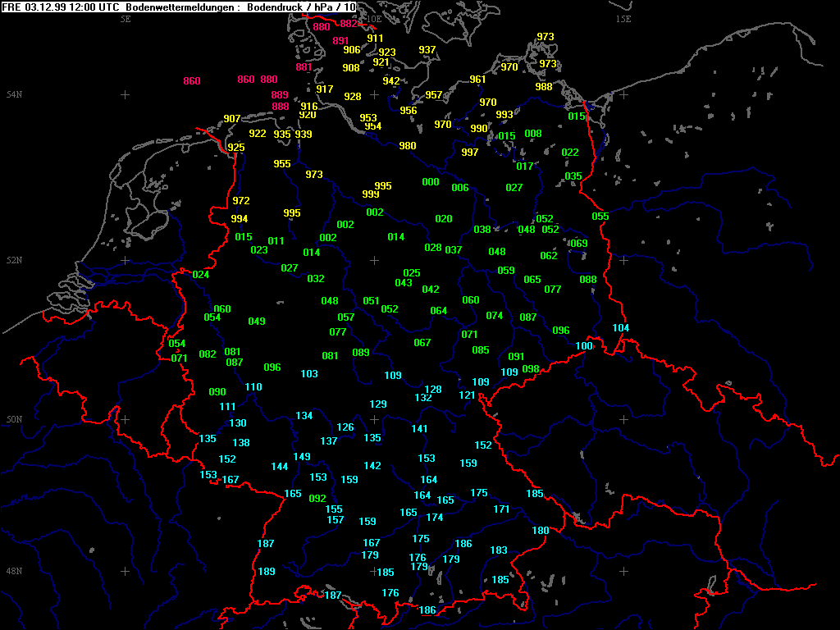This screenshot has height=630, width=840.
Task: Pick the yellow station value 925
Action: [236, 148]
